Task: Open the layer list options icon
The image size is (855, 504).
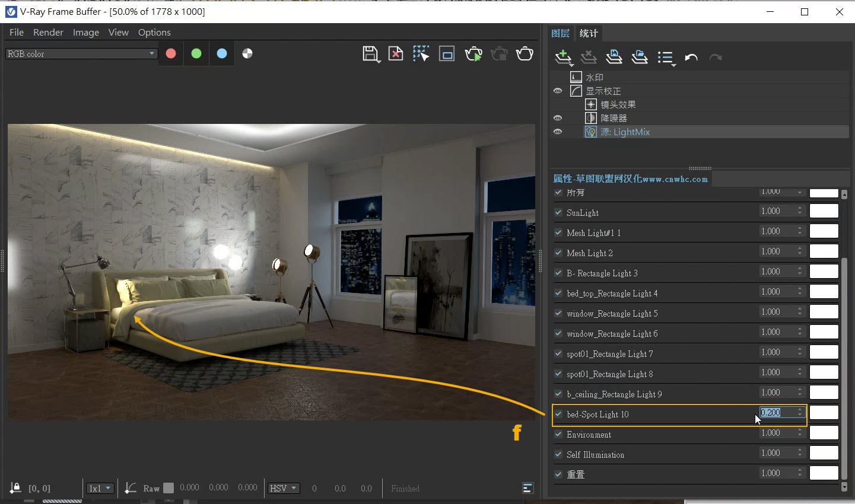Action: click(x=666, y=58)
